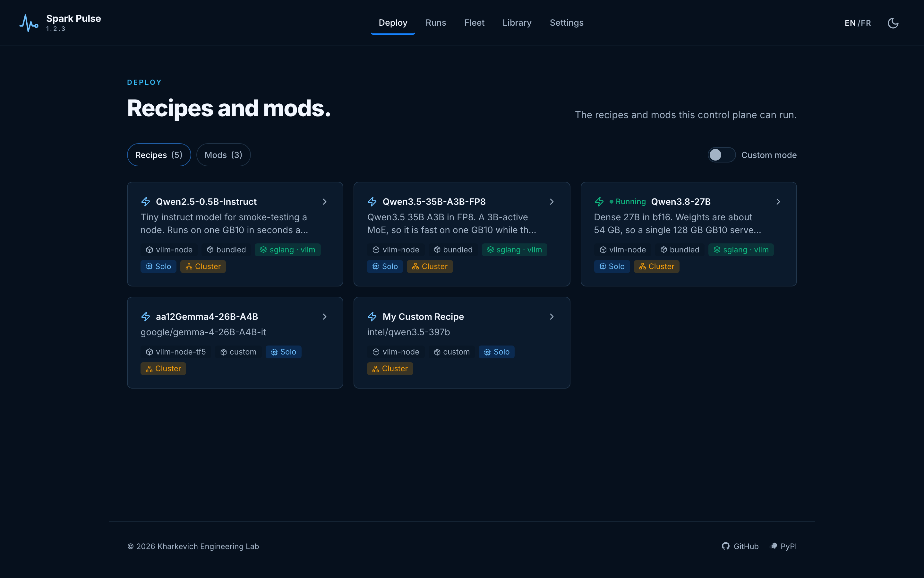Go to the Fleet tab

click(x=474, y=23)
